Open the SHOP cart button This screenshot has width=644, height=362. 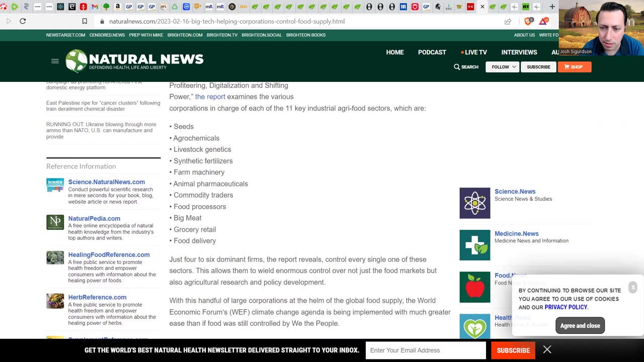575,67
